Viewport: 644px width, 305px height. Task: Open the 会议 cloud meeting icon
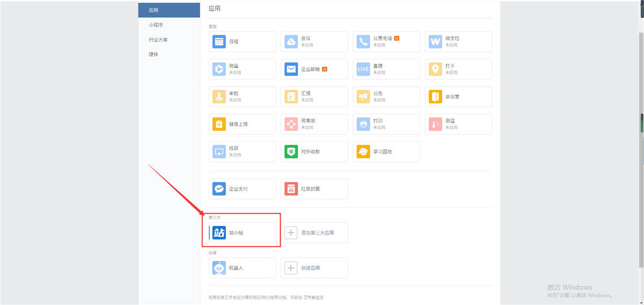point(291,41)
